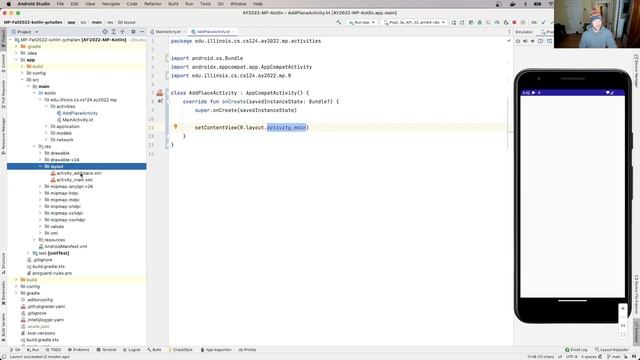Click the inspections checkmark in editor corner
Image resolution: width=640 pixels, height=360 pixels.
509,41
